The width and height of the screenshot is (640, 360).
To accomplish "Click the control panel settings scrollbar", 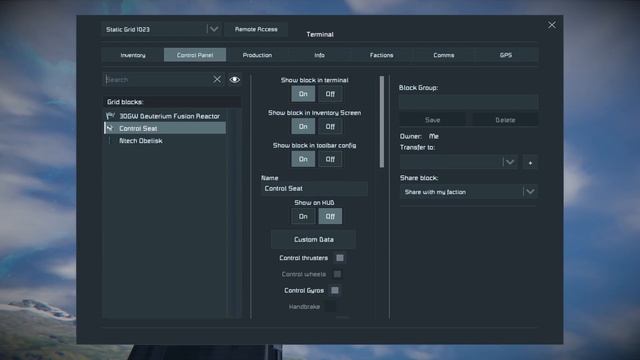I will [x=382, y=122].
